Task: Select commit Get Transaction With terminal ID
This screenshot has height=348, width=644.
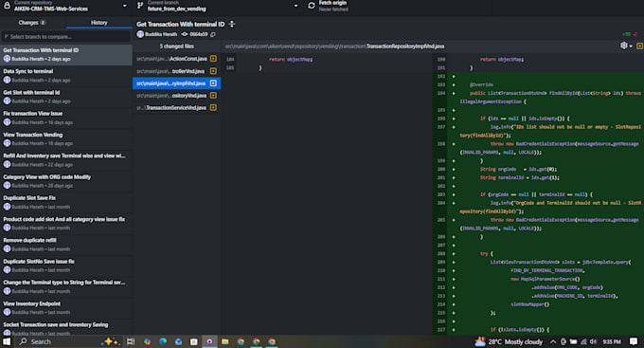Action: 65,55
